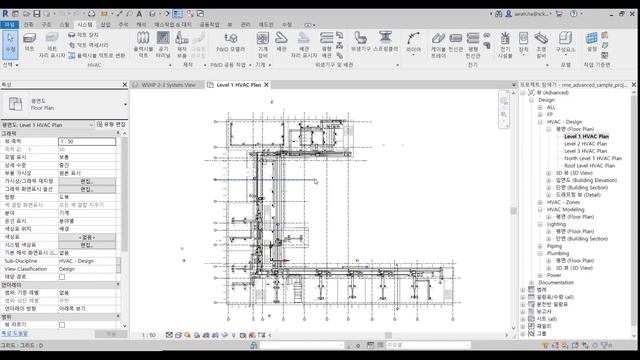640x360 pixels.
Task: Select the Conduit tool
Action: pos(456,42)
